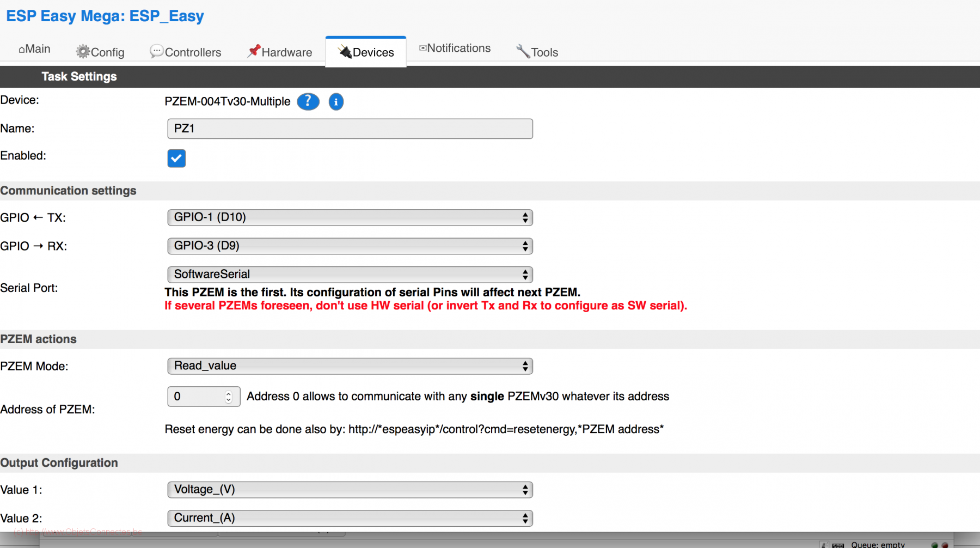Open the Value 2 dropdown set to Current_(A)
980x548 pixels.
[350, 518]
